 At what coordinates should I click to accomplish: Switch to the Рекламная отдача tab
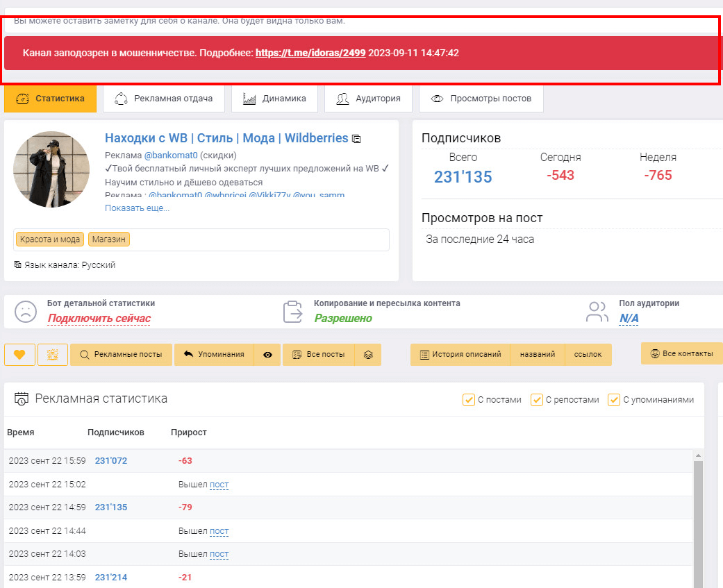click(164, 99)
